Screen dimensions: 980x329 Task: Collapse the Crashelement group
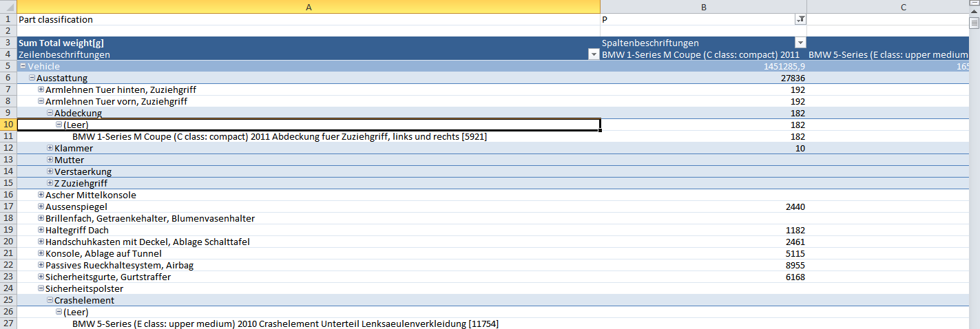click(x=50, y=301)
